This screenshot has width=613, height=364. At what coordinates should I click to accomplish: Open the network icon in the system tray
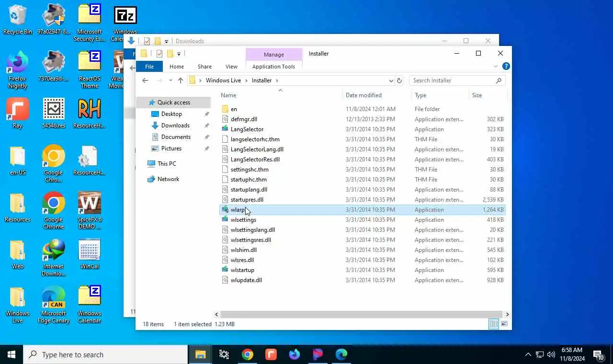coord(540,354)
